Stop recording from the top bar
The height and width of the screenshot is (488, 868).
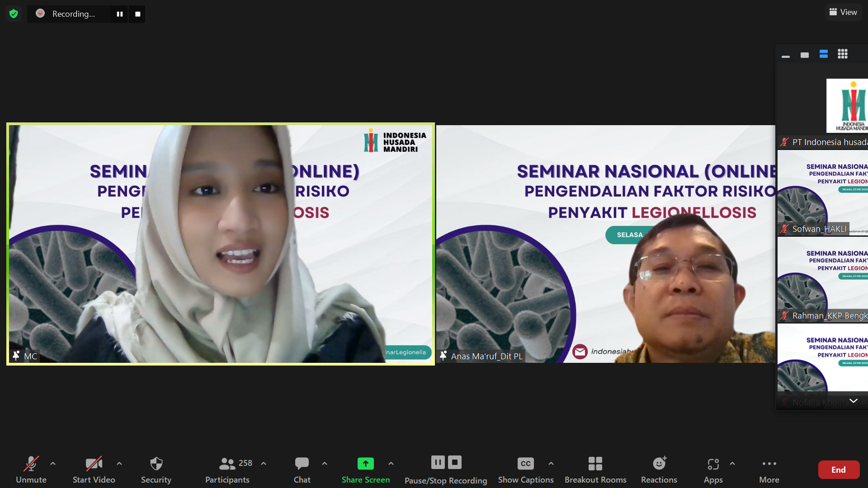pos(137,14)
